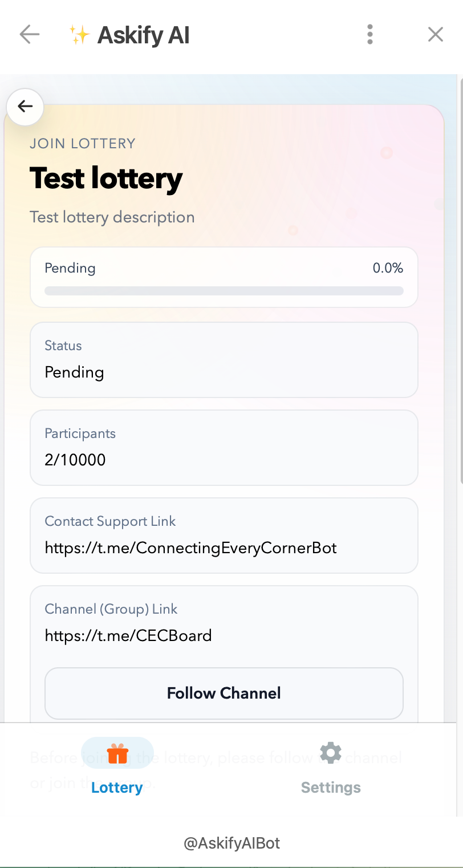Click the Settings gear icon
Screen dimensions: 463x868
[331, 753]
